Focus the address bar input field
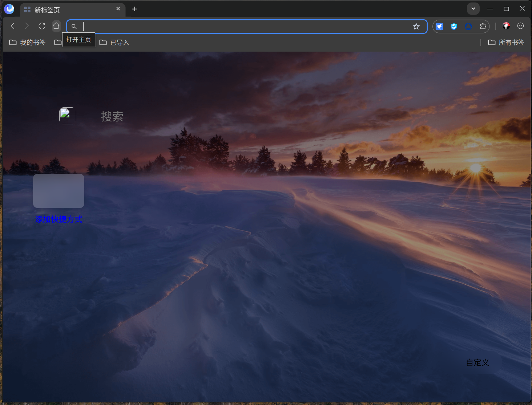 tap(246, 26)
